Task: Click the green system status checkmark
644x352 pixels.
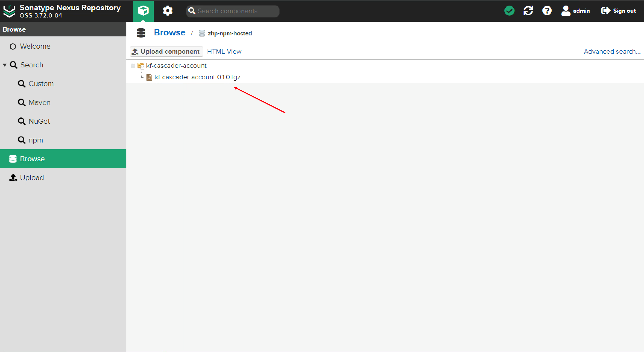Action: click(509, 11)
